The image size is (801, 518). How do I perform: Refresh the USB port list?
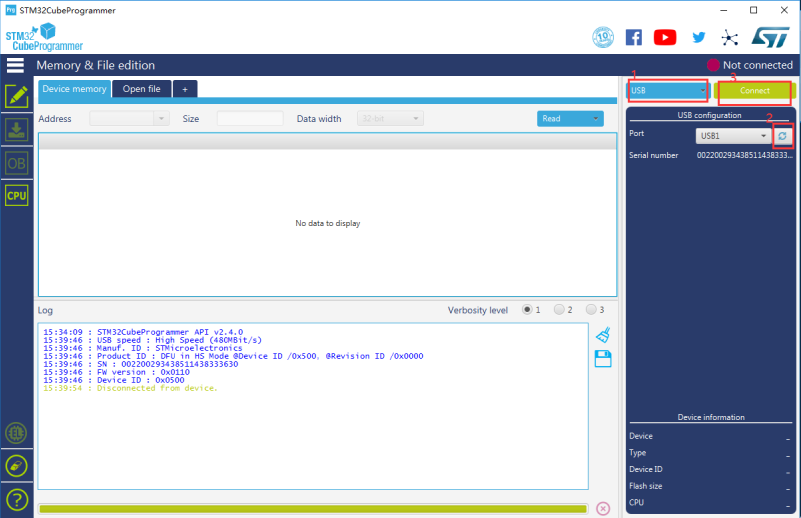pos(782,136)
